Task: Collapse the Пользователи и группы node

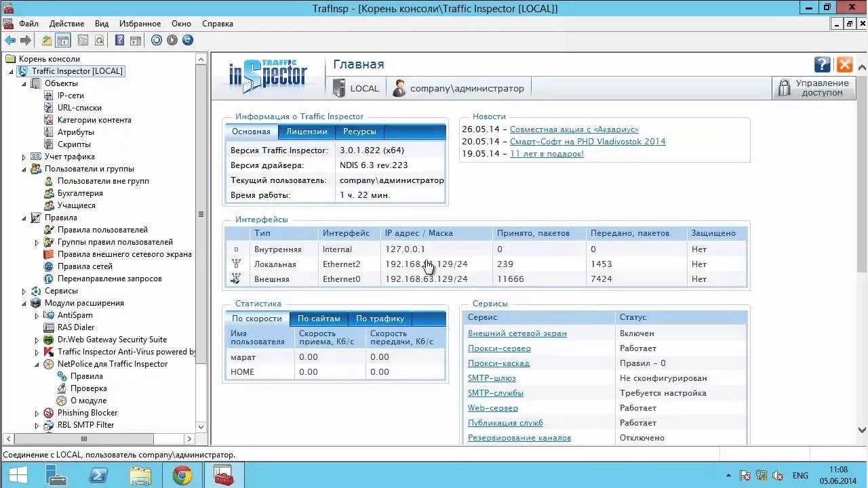Action: coord(24,169)
